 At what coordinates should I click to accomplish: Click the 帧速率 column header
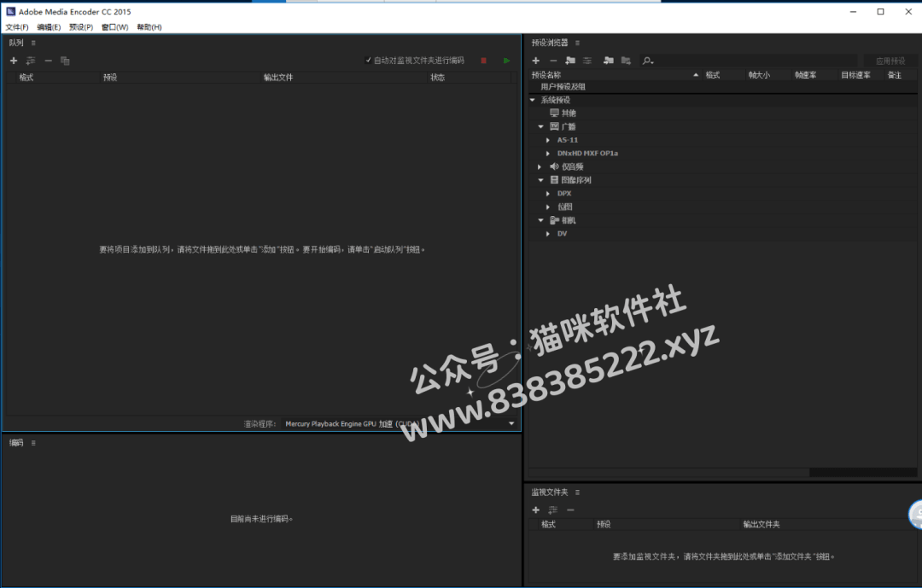(x=805, y=75)
